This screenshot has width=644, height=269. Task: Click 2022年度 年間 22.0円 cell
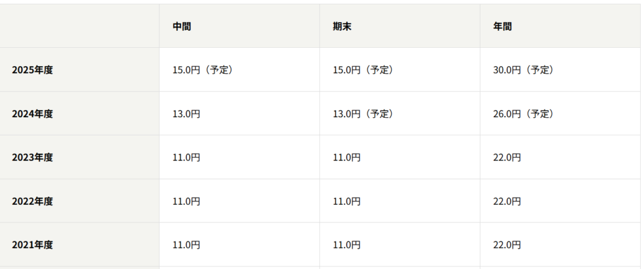tap(508, 202)
